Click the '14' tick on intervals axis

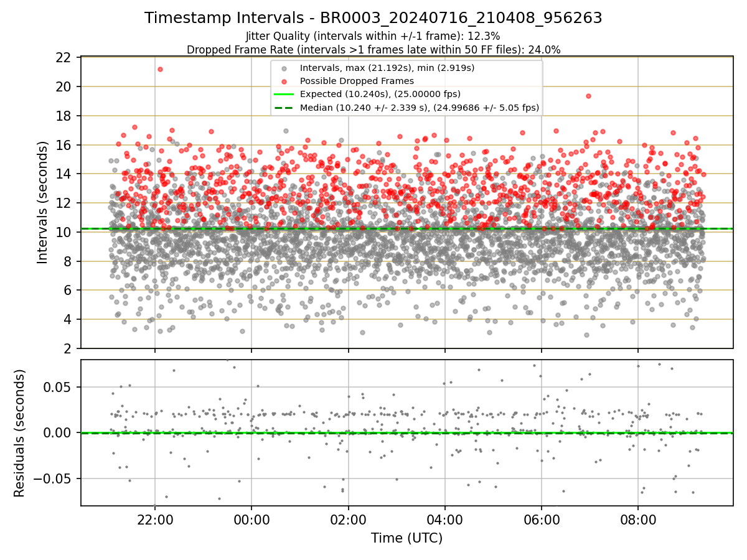tap(63, 174)
